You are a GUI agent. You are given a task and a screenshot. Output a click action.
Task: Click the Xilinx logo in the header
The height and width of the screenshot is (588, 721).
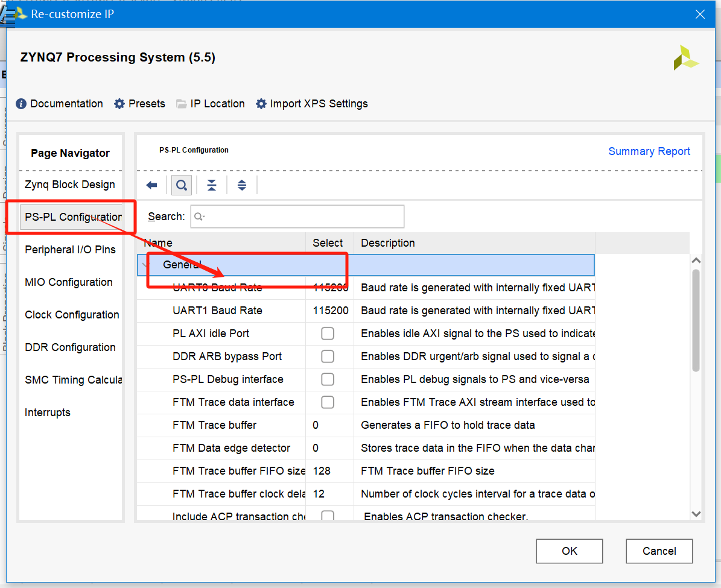685,57
